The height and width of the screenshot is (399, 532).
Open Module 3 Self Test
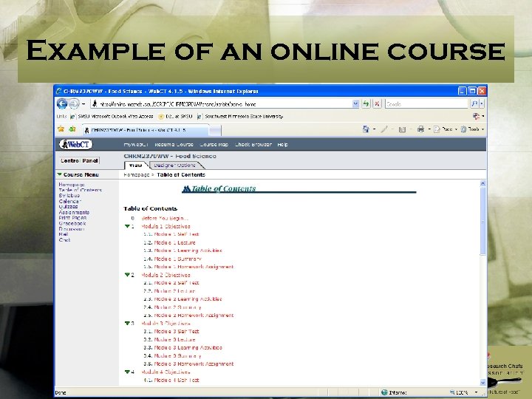click(x=177, y=332)
